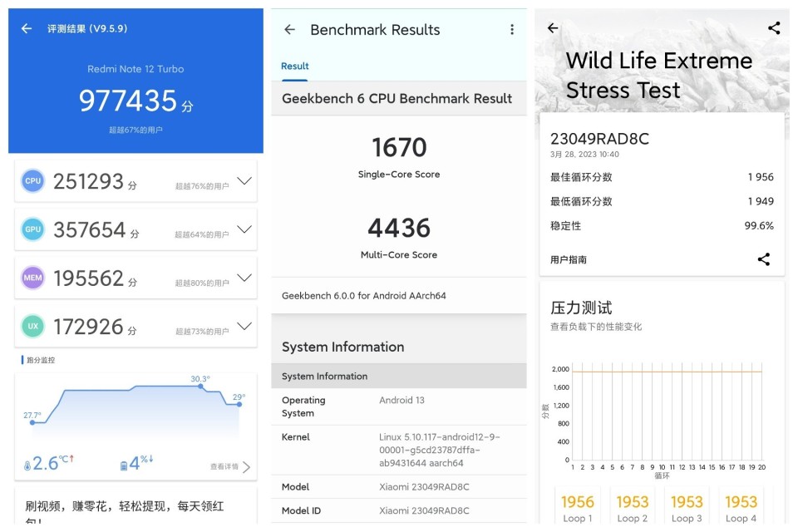798x532 pixels.
Task: Select the Android 13 operating system value
Action: click(x=401, y=400)
